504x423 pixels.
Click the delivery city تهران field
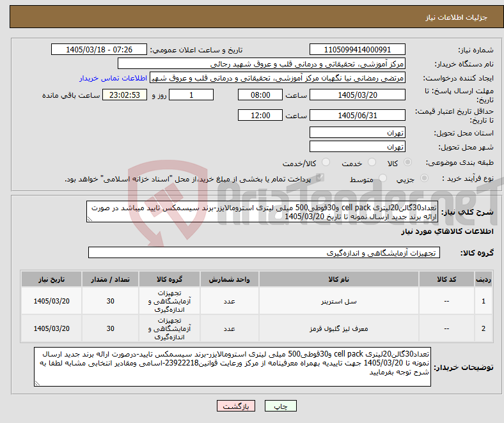click(358, 146)
